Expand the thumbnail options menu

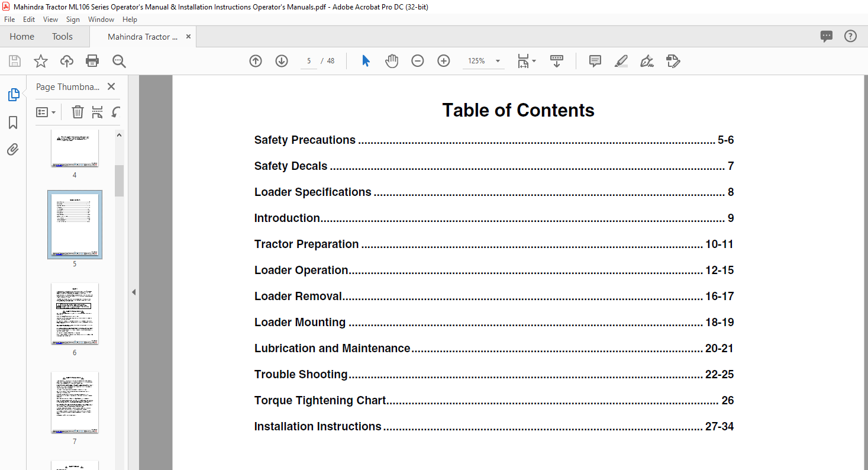(x=46, y=112)
